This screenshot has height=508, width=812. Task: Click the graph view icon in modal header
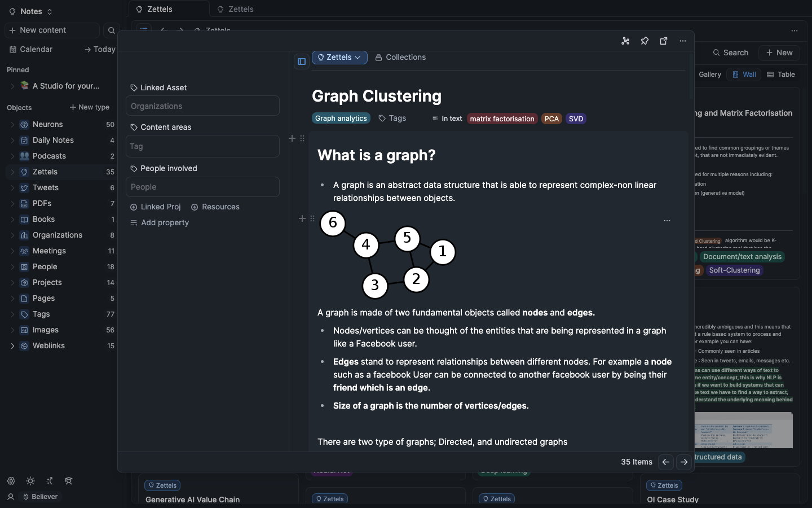pyautogui.click(x=625, y=41)
